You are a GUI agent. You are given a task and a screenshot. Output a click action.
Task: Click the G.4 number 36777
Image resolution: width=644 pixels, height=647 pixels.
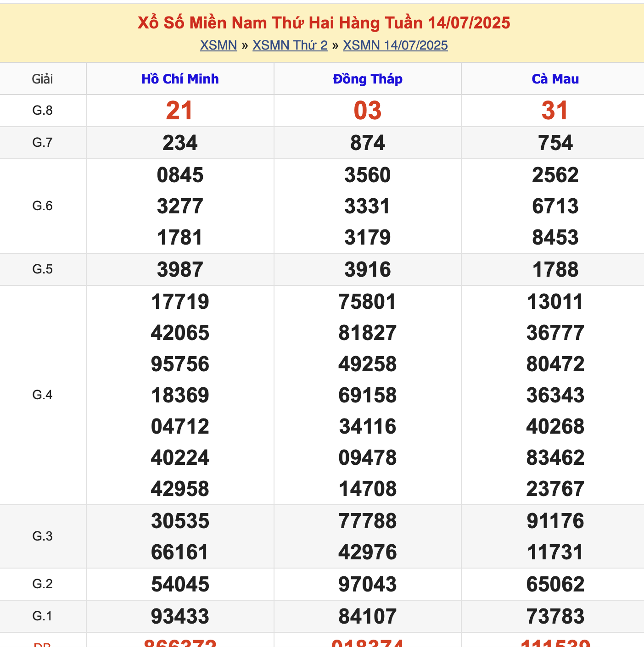pyautogui.click(x=555, y=333)
